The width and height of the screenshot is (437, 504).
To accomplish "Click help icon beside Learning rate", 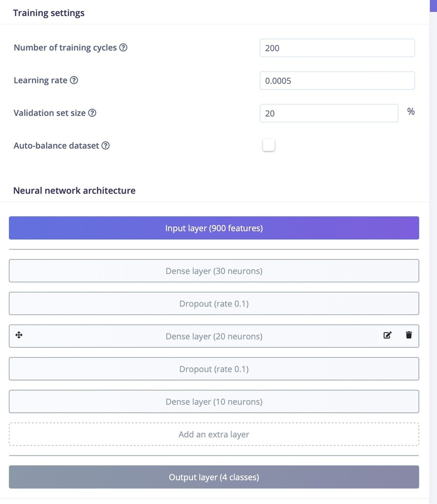I will [74, 81].
